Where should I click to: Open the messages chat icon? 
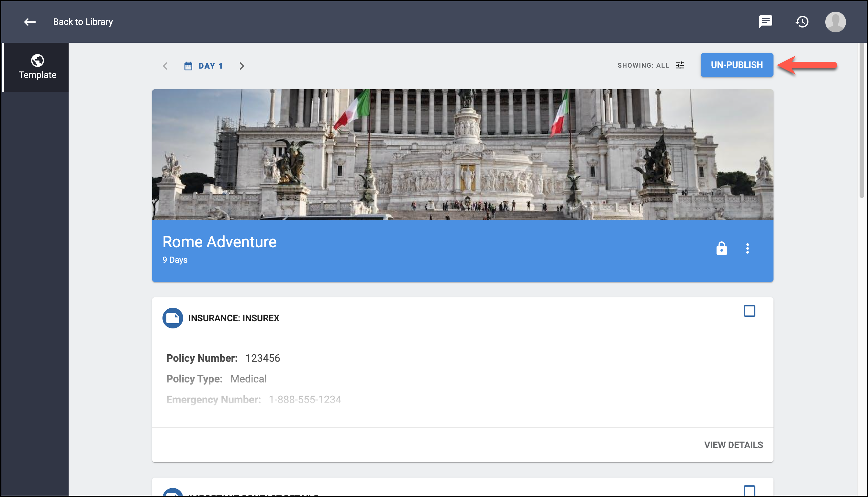point(765,22)
